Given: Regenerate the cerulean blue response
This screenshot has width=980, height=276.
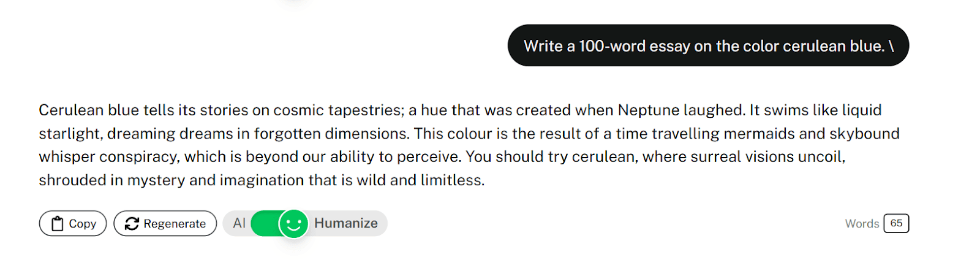Looking at the screenshot, I should point(165,223).
